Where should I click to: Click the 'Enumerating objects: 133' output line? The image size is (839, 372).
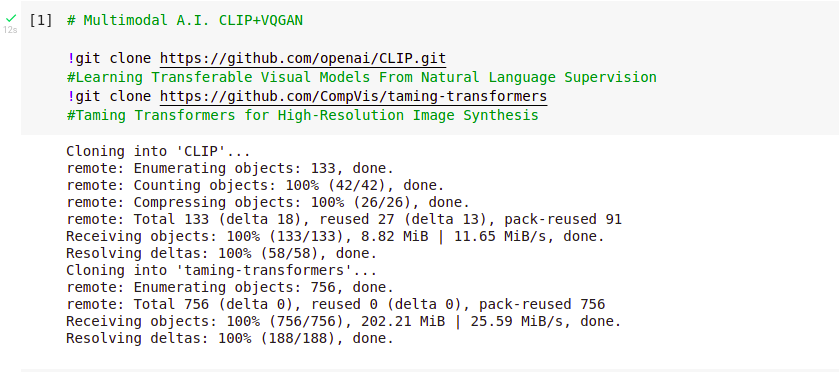click(230, 169)
